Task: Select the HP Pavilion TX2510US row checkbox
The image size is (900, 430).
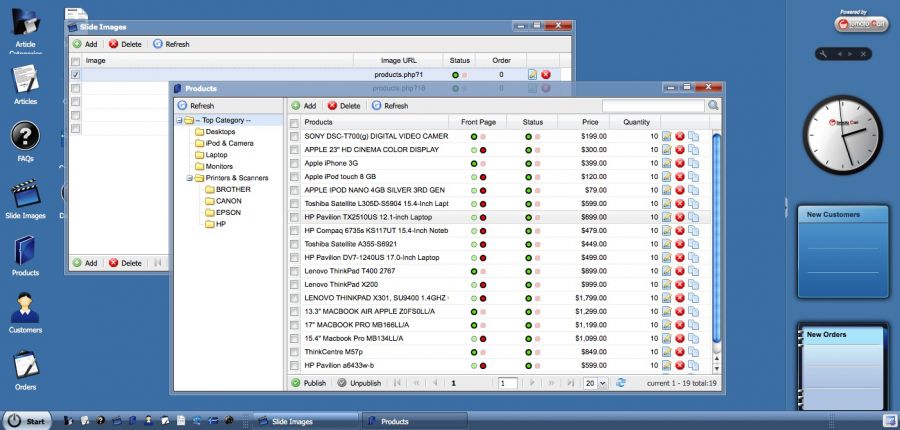Action: click(294, 218)
